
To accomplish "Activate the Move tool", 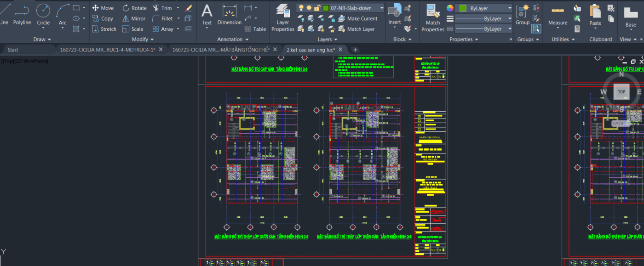I will click(x=103, y=8).
